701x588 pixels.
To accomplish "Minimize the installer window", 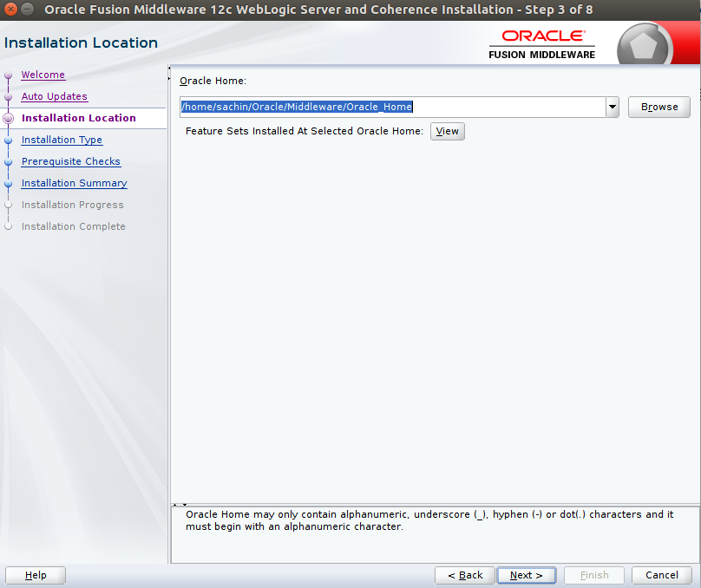I will click(28, 9).
